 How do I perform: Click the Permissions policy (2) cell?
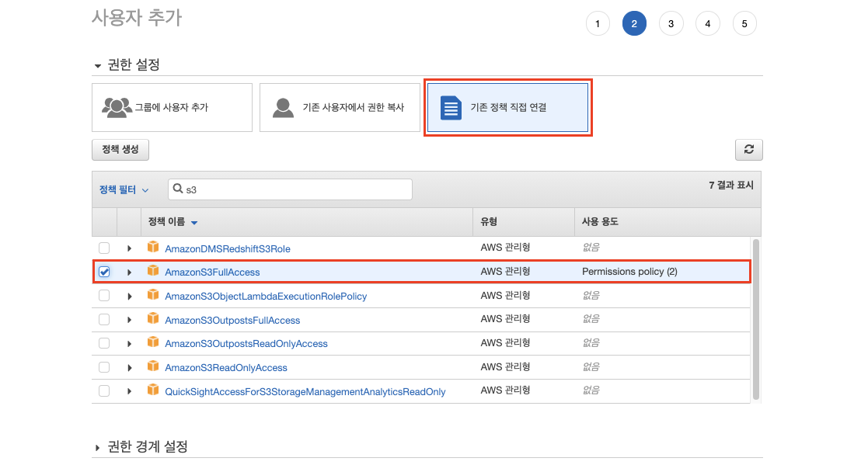tap(629, 272)
